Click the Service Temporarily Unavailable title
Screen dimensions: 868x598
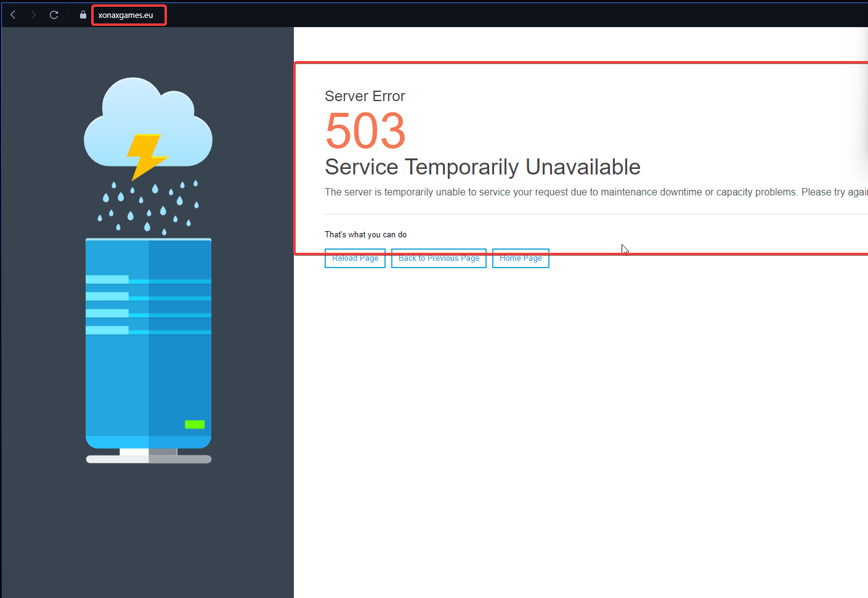(x=482, y=167)
